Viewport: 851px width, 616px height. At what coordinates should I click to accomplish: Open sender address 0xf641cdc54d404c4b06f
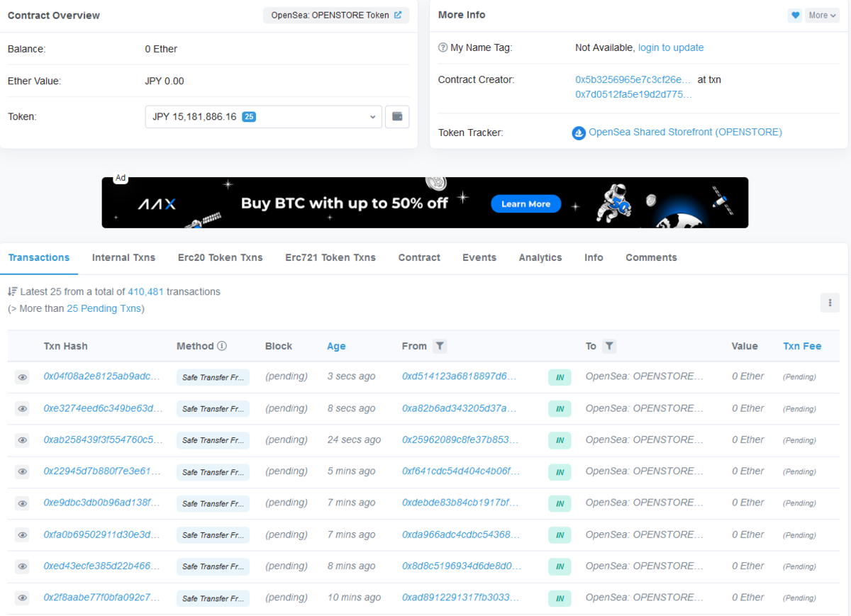[x=461, y=471]
